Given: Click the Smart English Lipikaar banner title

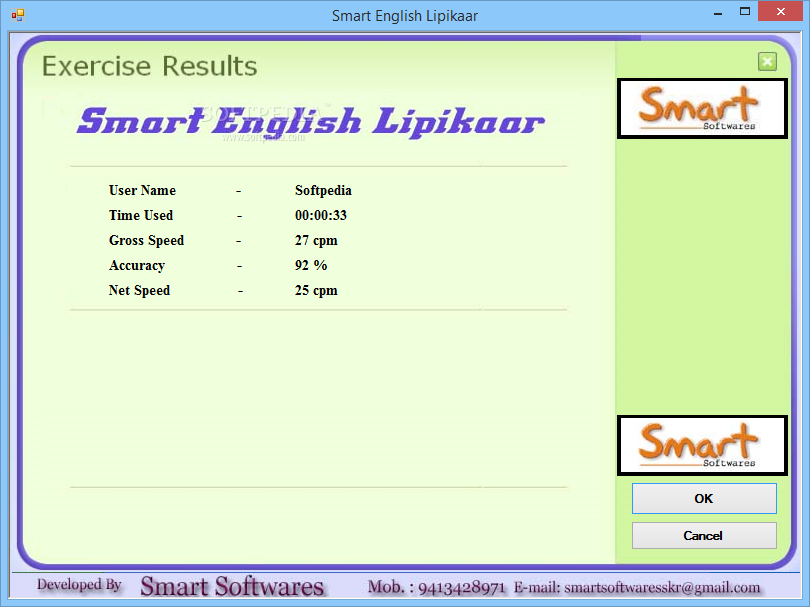Looking at the screenshot, I should point(310,122).
